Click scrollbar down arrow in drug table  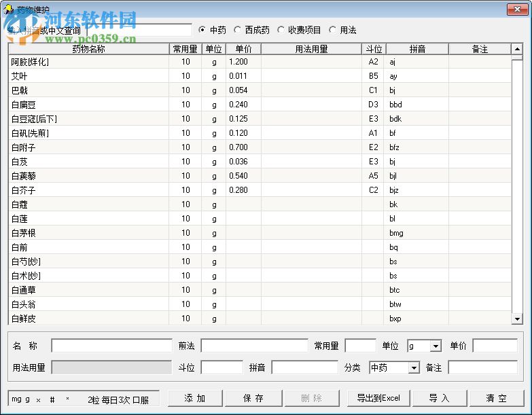[517, 319]
